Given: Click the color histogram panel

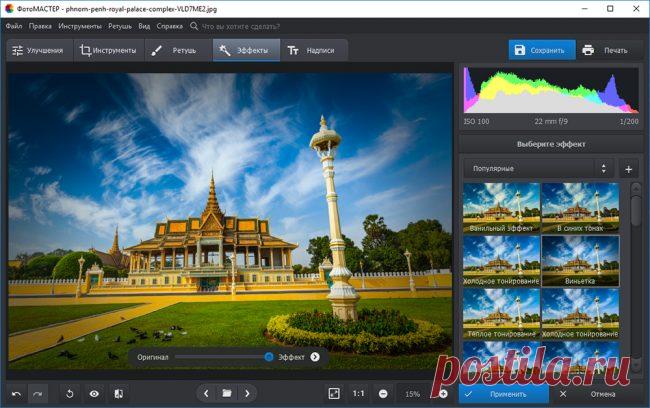Looking at the screenshot, I should click(x=551, y=90).
